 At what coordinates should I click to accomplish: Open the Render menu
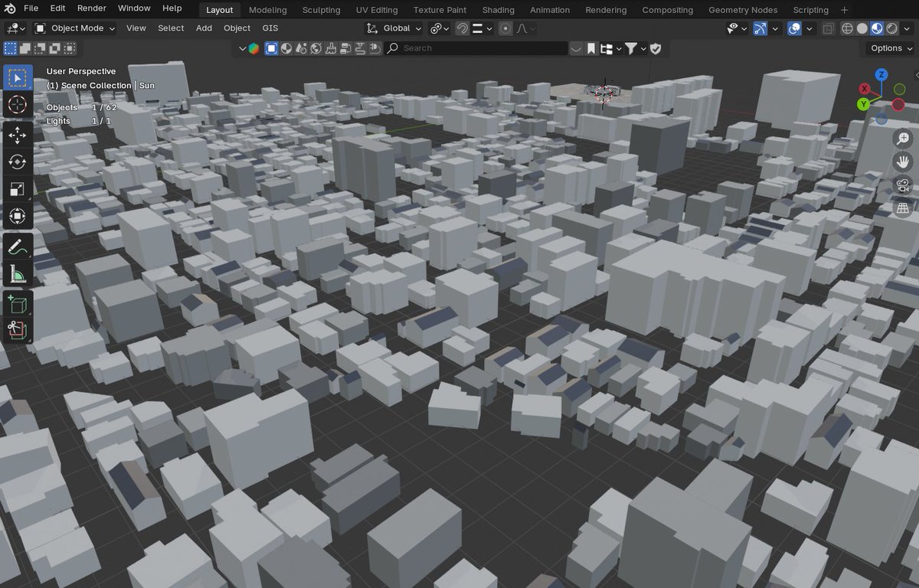click(92, 8)
